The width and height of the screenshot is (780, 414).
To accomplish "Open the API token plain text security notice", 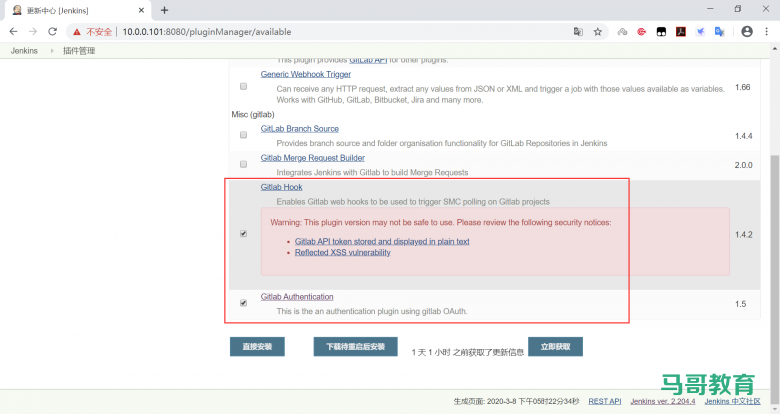I will (382, 241).
